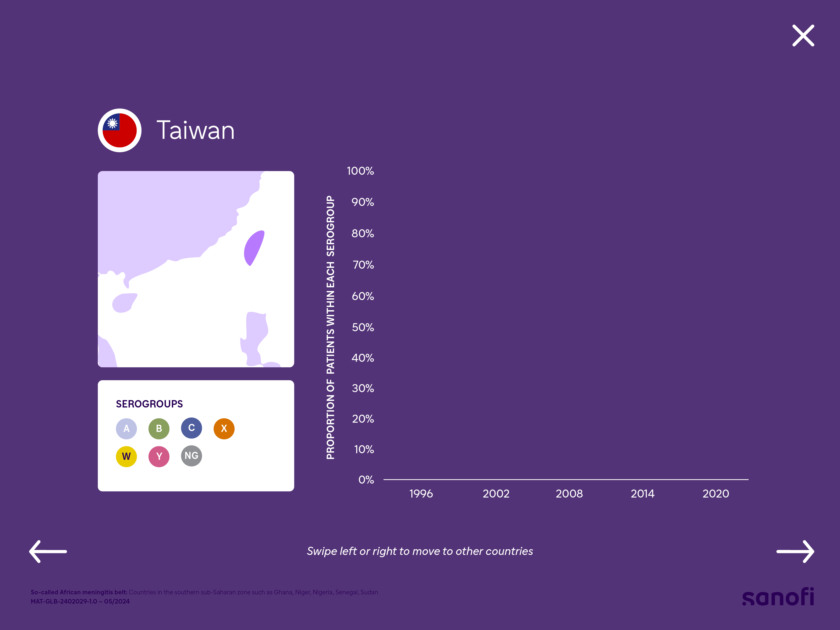Click the highlighted Taiwan island on map

tap(253, 248)
